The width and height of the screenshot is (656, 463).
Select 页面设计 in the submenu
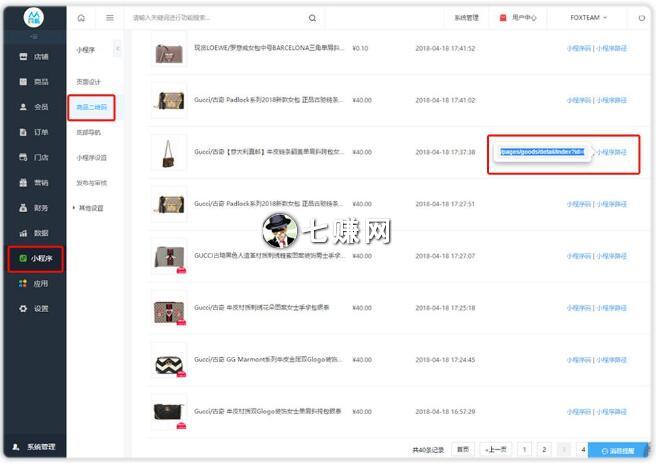click(89, 82)
